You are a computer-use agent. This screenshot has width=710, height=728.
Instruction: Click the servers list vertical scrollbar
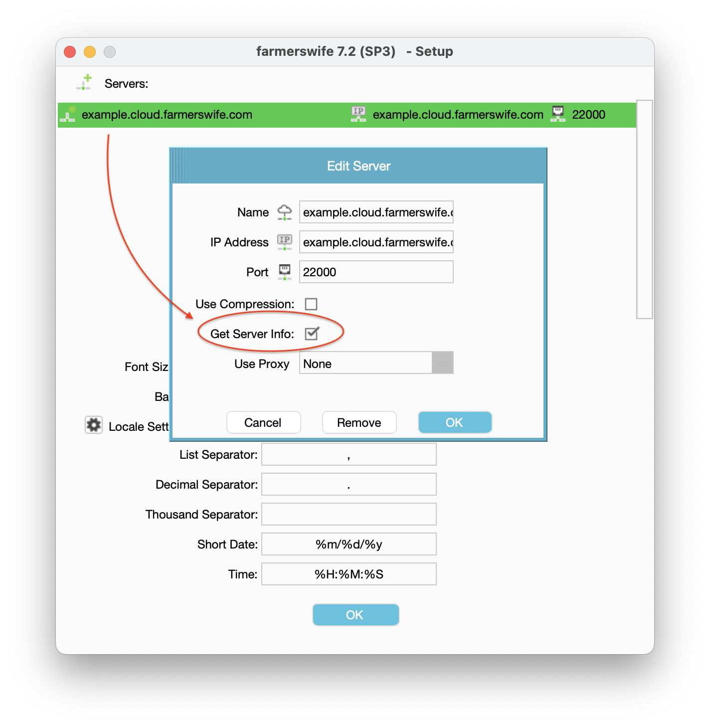[x=645, y=209]
